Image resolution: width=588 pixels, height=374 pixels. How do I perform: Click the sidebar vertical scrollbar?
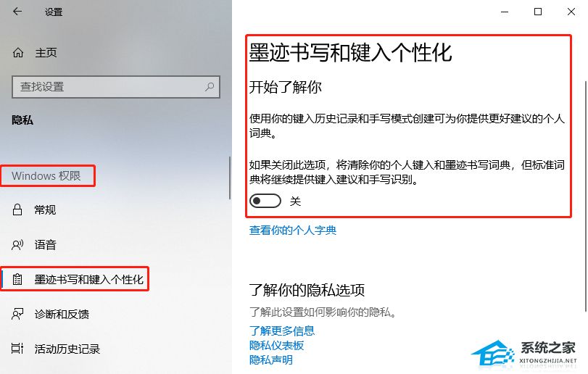coord(230,178)
